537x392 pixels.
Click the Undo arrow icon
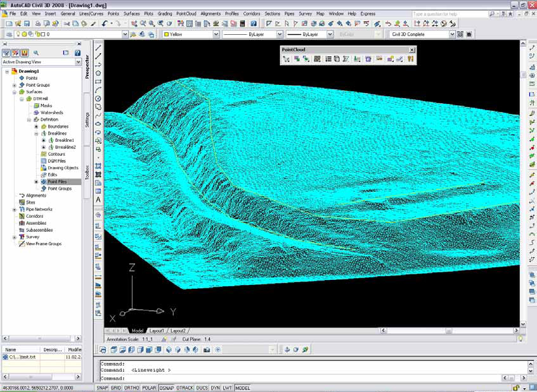104,23
